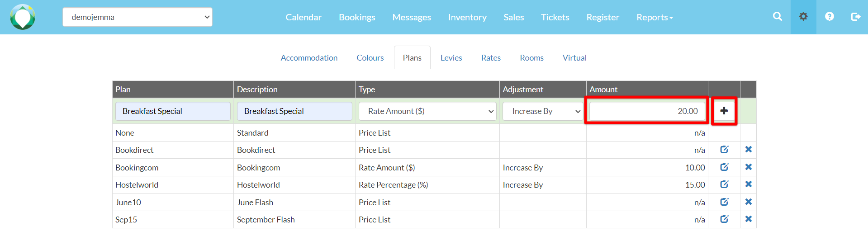Open the Inventory page
The width and height of the screenshot is (868, 236).
point(467,17)
